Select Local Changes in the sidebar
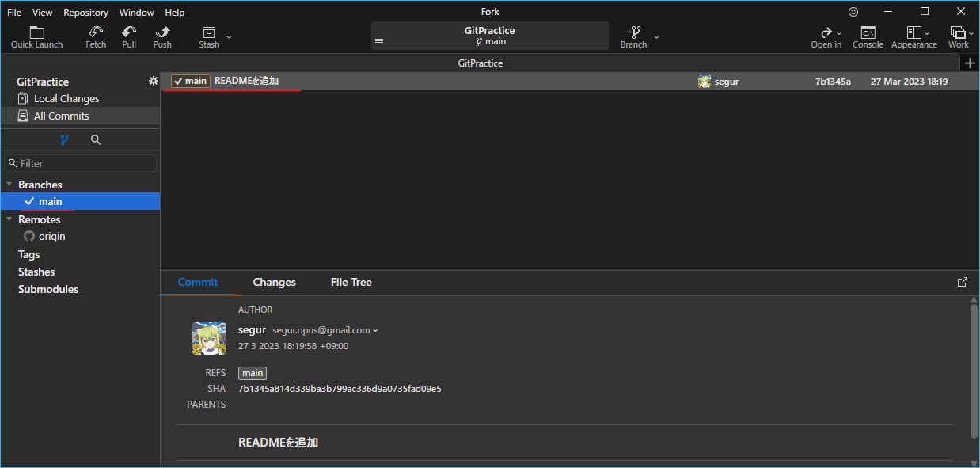980x468 pixels. click(80, 98)
